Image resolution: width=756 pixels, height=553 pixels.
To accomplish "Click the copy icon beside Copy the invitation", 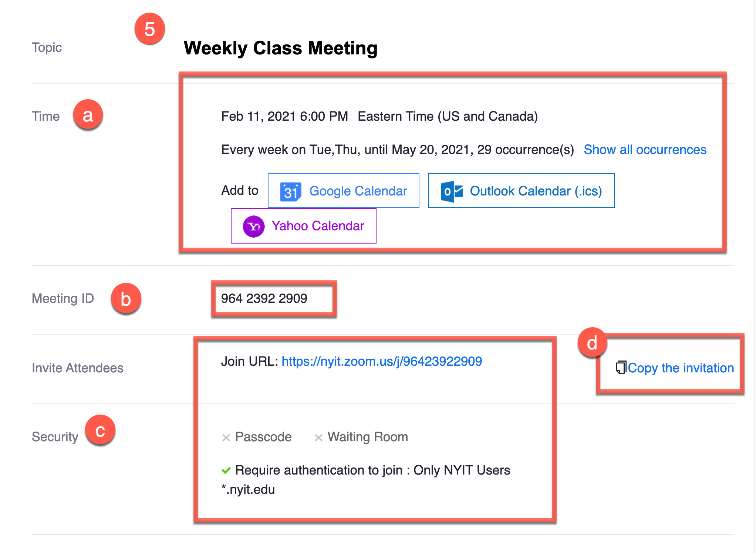I will [x=621, y=368].
